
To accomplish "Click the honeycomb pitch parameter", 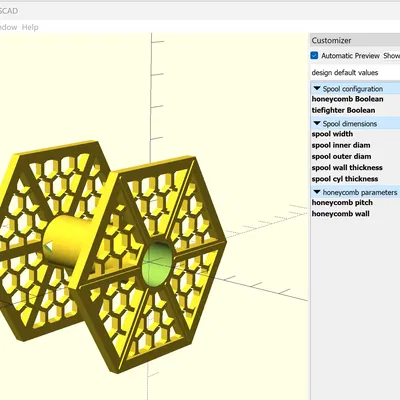I will pyautogui.click(x=342, y=203).
